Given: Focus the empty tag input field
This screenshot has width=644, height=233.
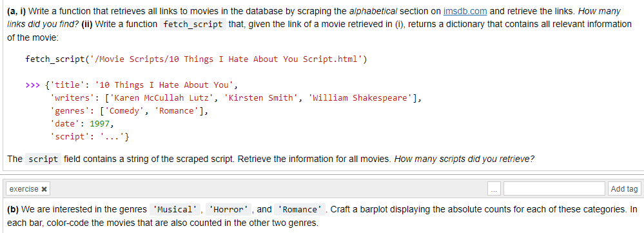Looking at the screenshot, I should click(554, 189).
